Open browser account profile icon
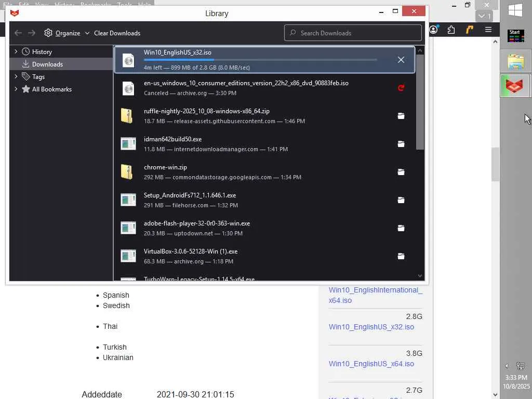This screenshot has height=399, width=532. (434, 30)
